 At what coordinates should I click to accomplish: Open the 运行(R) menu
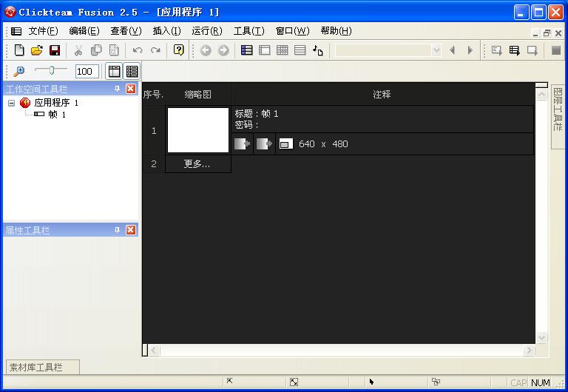[x=207, y=31]
